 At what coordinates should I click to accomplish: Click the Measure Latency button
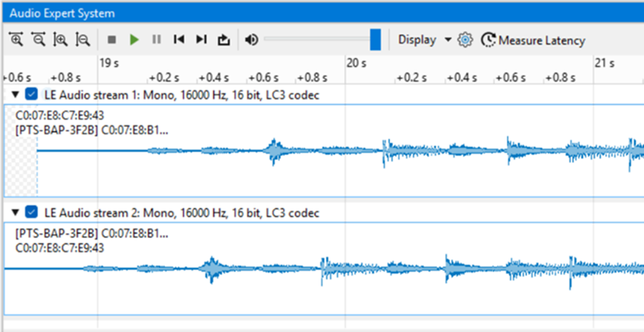point(533,40)
